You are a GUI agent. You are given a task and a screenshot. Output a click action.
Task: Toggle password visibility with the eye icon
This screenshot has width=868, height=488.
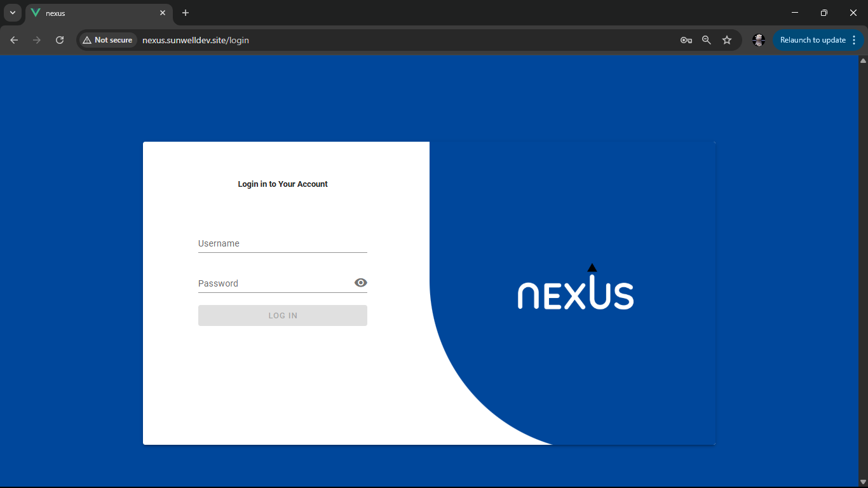(360, 282)
